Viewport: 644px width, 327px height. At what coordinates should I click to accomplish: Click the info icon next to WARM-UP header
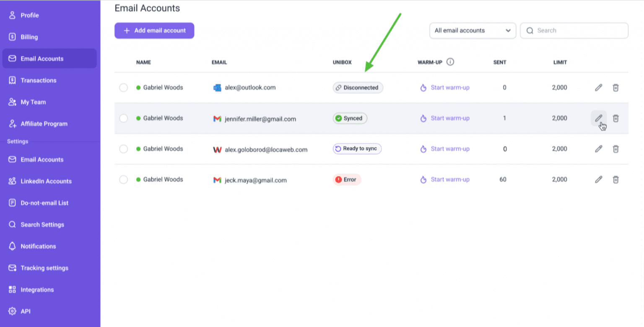[450, 62]
